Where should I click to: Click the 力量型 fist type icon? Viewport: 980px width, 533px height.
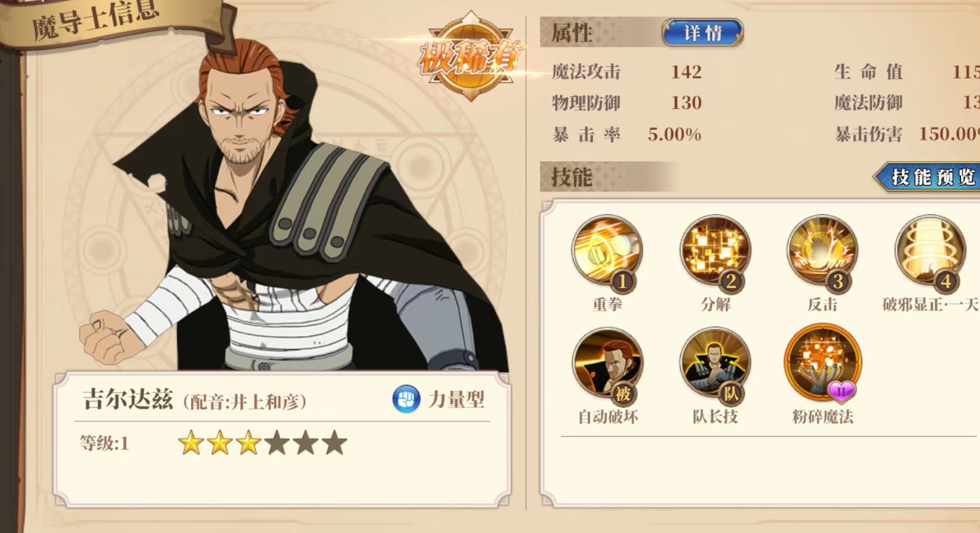(406, 399)
